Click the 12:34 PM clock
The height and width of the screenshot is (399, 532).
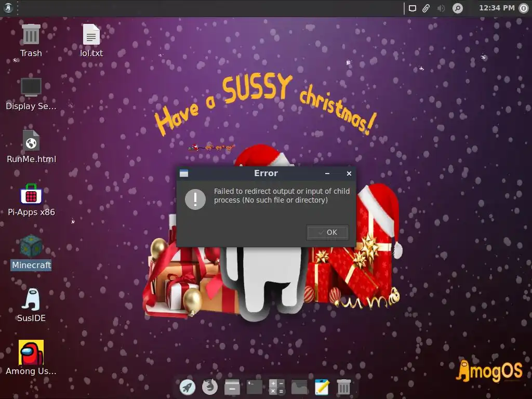(496, 8)
